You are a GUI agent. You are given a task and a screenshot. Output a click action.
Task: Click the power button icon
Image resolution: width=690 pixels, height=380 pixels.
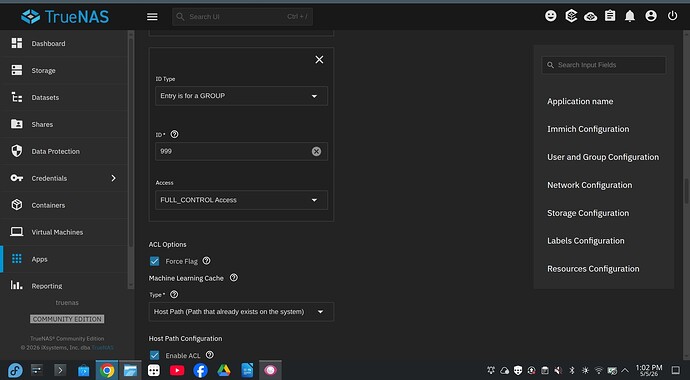click(672, 16)
